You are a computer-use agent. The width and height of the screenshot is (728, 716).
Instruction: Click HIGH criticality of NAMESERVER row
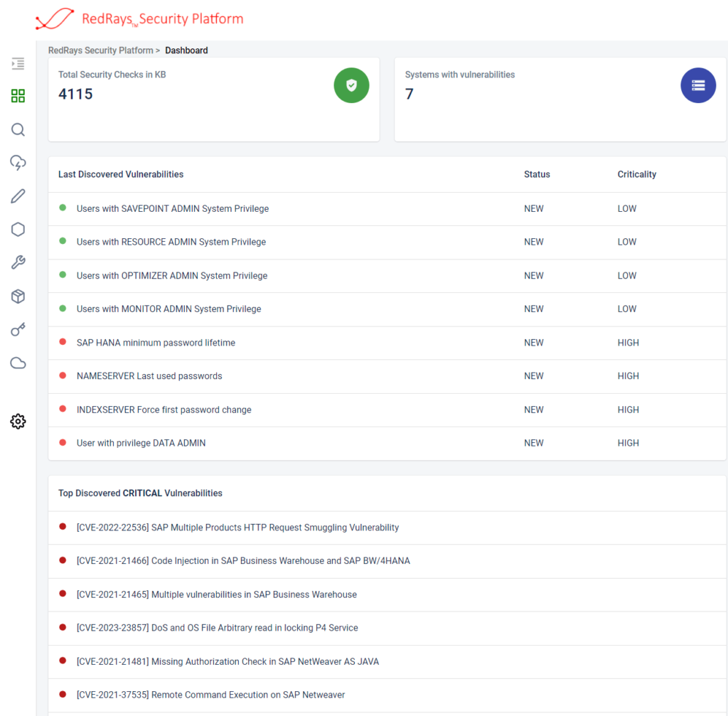628,376
